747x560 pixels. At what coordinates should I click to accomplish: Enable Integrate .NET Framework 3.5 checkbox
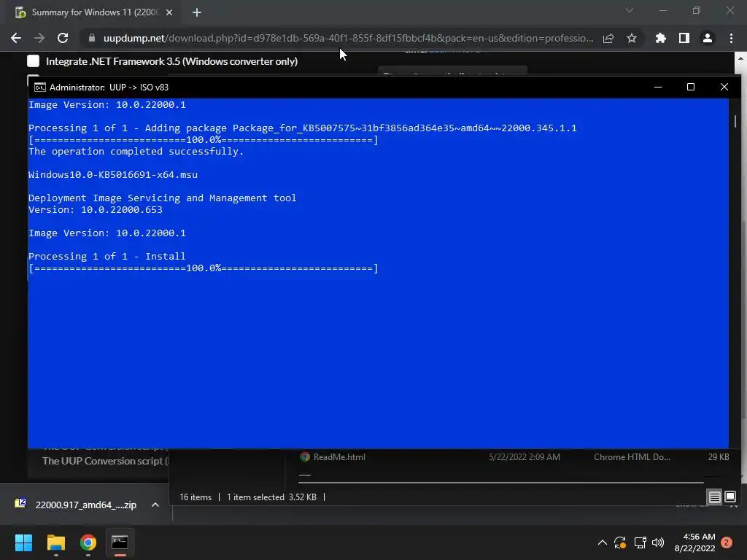[x=33, y=61]
